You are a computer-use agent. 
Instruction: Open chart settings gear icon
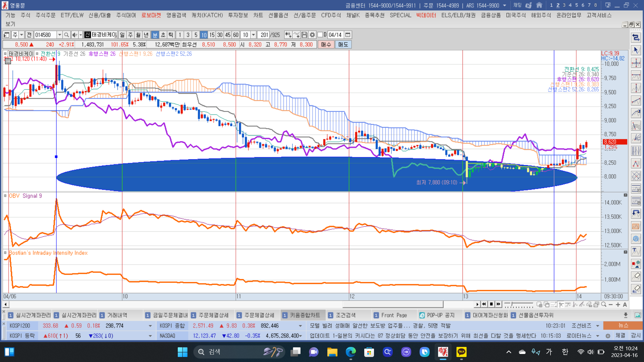click(x=312, y=35)
